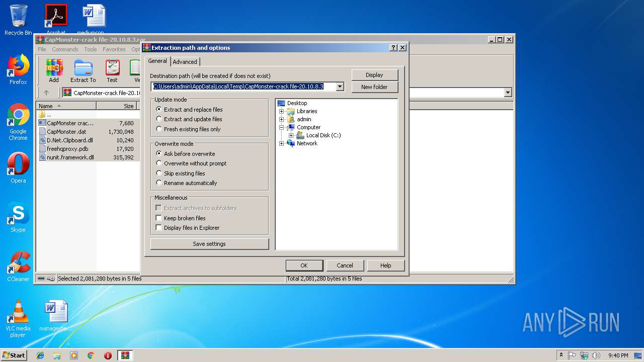Image resolution: width=644 pixels, height=362 pixels.
Task: Open the Tools menu
Action: click(91, 49)
